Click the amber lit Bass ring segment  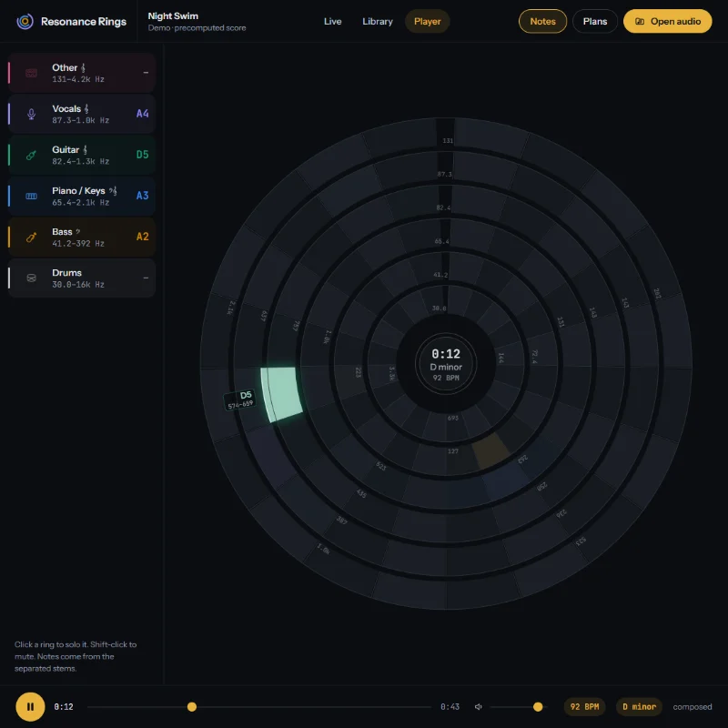click(490, 450)
